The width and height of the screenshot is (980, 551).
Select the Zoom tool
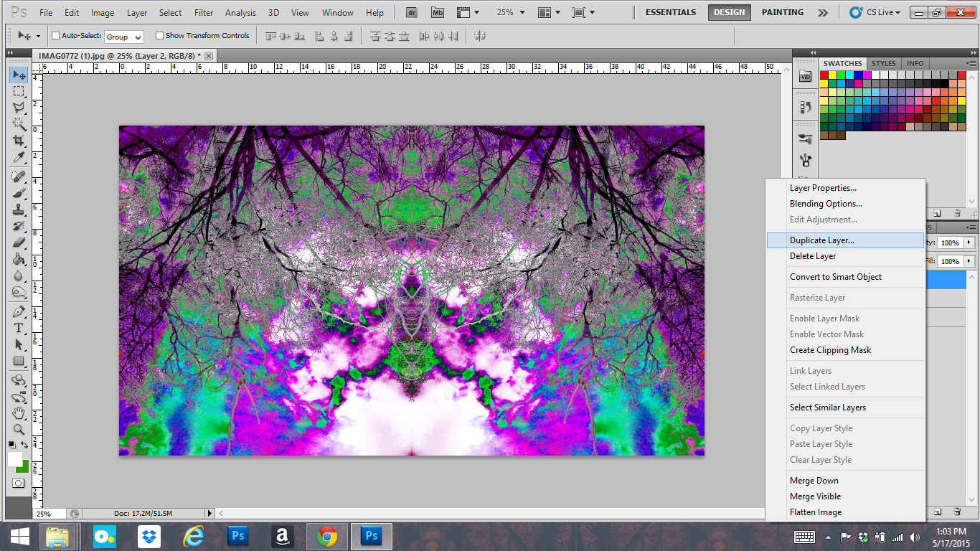pyautogui.click(x=19, y=430)
